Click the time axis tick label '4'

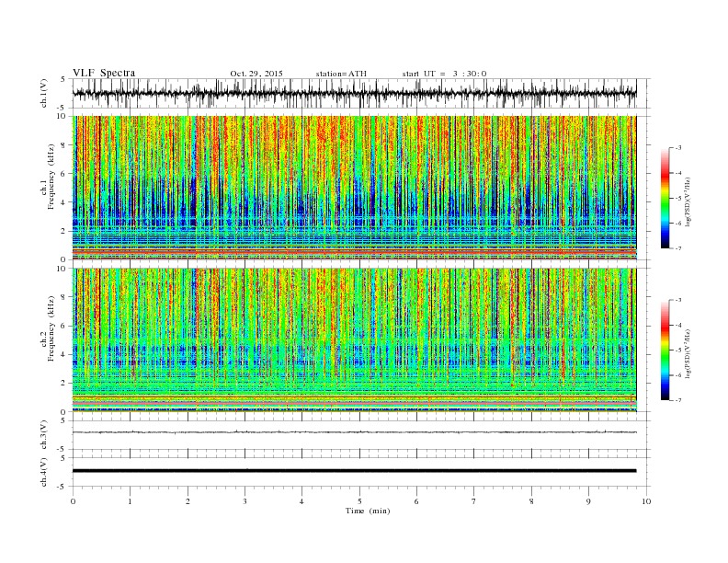pos(302,501)
